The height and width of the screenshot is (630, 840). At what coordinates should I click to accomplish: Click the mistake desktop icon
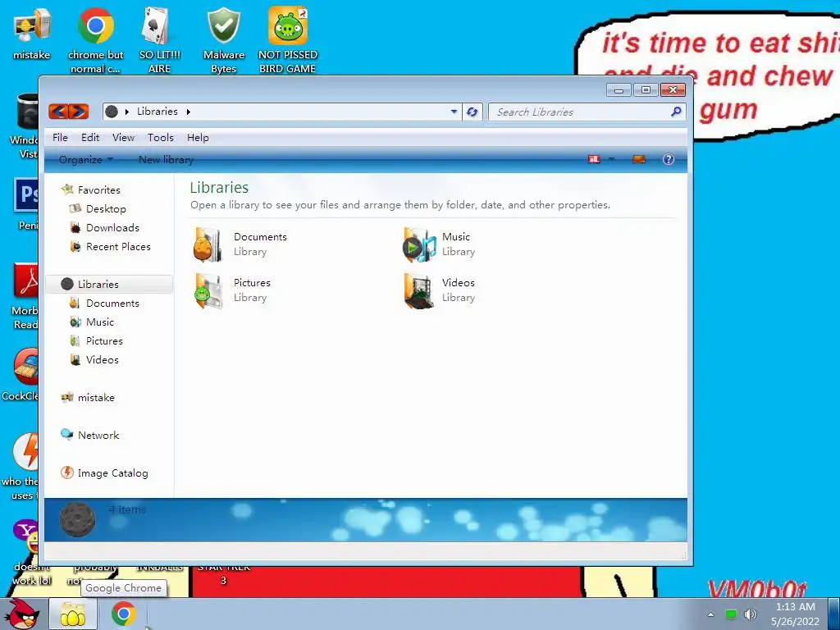point(32,34)
